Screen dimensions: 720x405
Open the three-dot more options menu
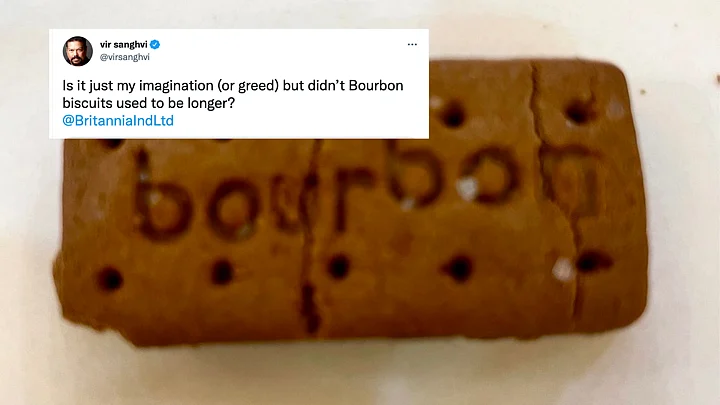coord(412,45)
